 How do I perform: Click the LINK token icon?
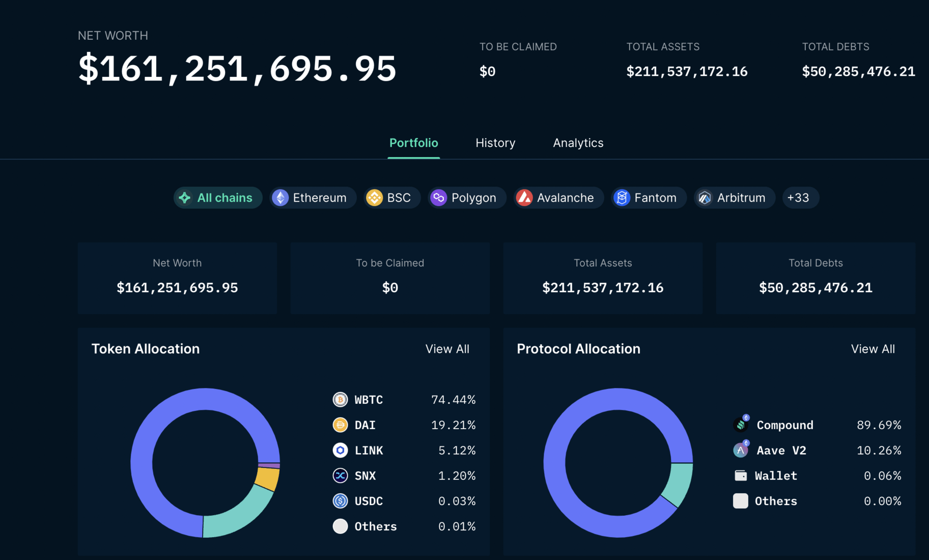click(340, 450)
